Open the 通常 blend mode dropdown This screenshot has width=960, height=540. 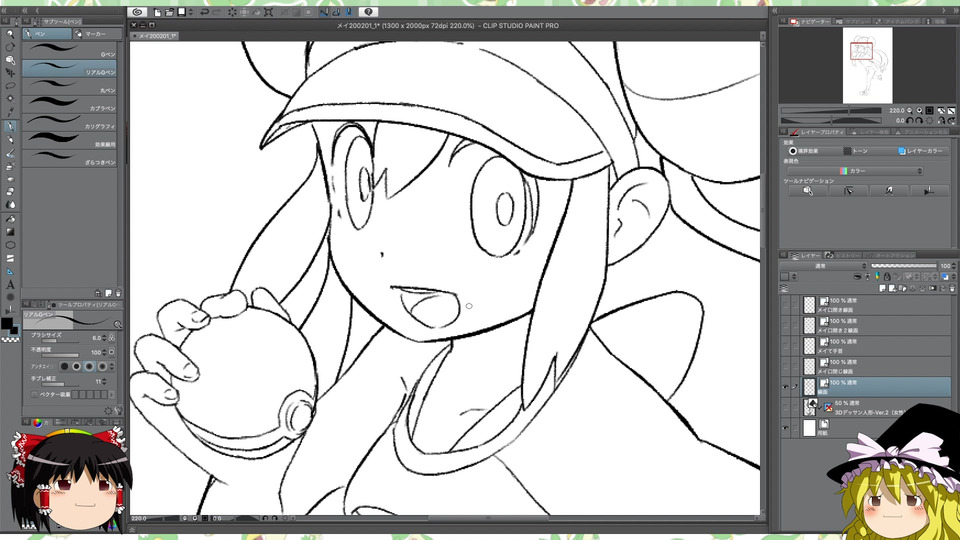coord(822,266)
